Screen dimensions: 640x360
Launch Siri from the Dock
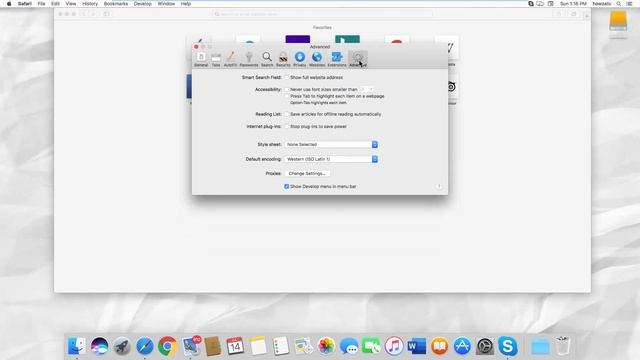point(100,346)
